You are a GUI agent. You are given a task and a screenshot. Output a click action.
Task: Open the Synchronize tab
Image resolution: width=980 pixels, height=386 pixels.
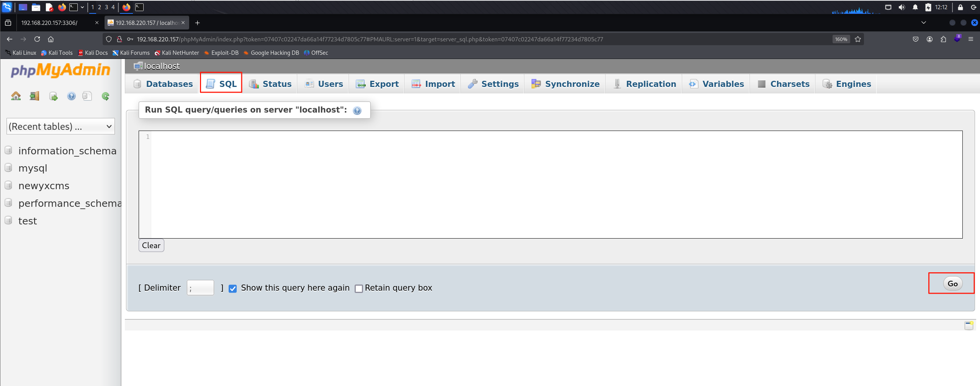(x=566, y=84)
